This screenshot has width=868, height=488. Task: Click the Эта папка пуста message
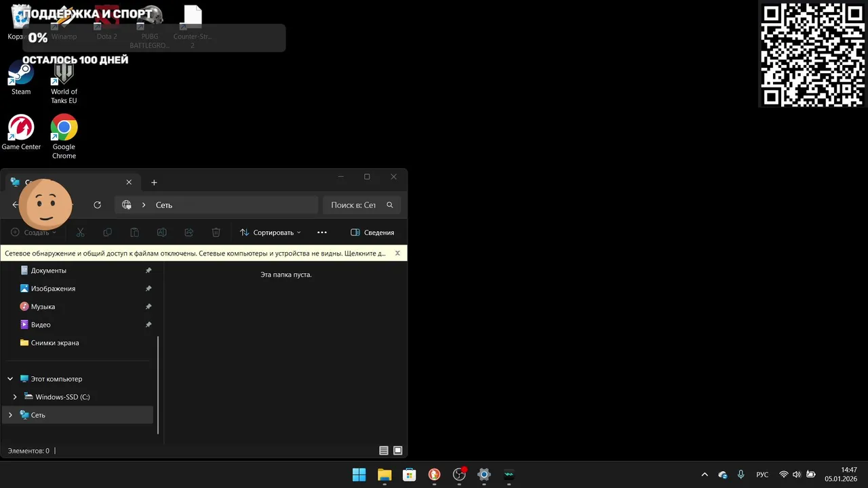[x=286, y=274]
